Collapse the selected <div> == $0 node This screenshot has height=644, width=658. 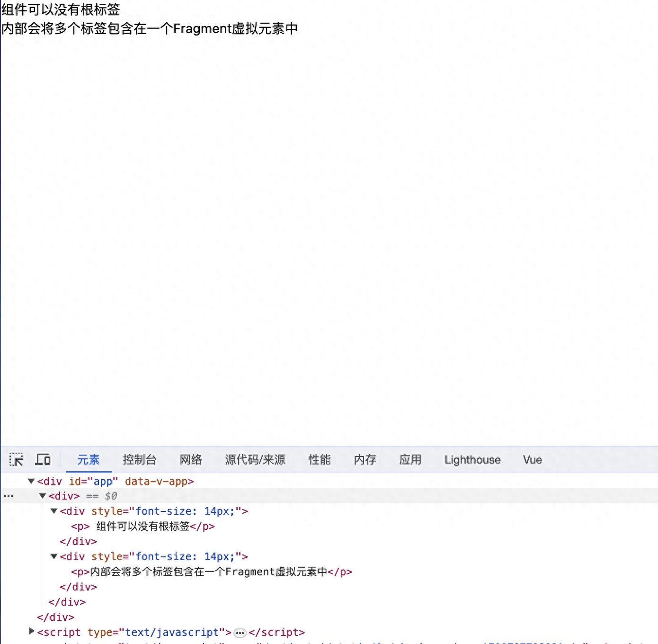[x=43, y=496]
